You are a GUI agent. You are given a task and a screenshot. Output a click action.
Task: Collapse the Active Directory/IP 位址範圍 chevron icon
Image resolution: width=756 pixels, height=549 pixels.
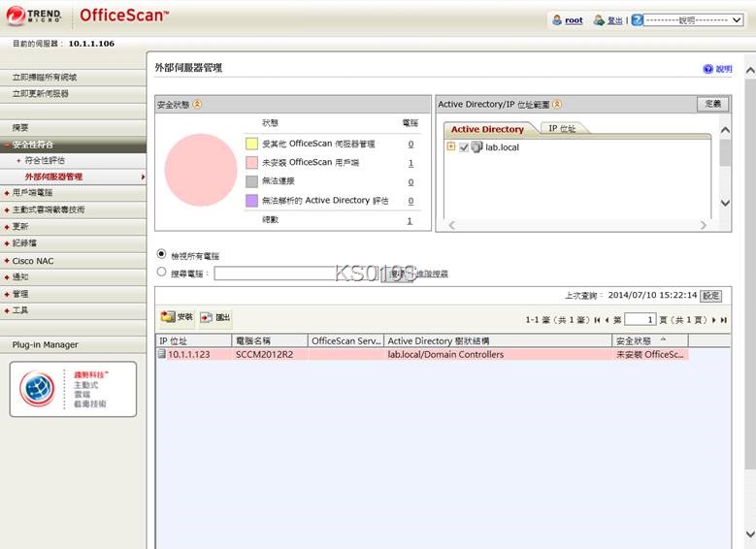557,104
